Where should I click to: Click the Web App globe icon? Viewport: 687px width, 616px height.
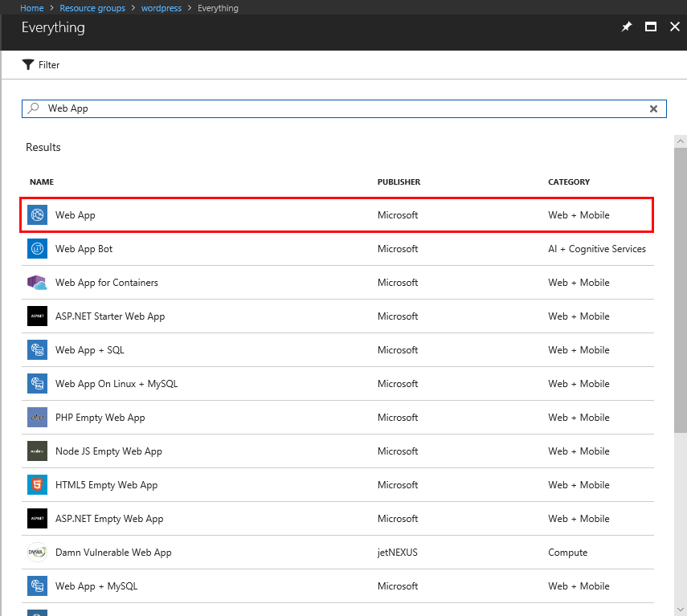coord(37,215)
